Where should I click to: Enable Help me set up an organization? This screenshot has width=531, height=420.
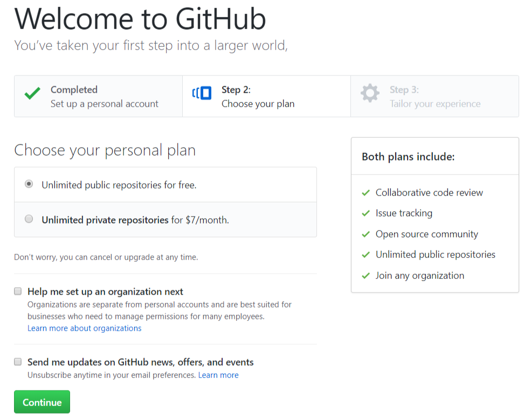point(18,291)
